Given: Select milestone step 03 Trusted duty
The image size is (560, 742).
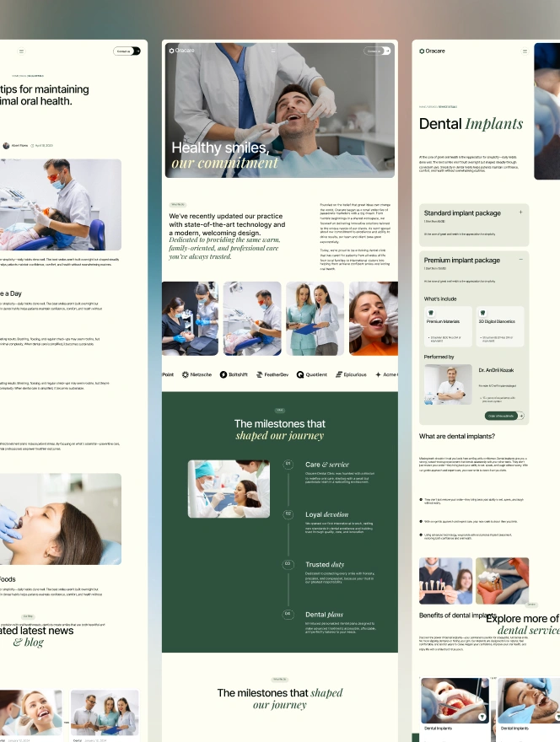Looking at the screenshot, I should coord(288,564).
